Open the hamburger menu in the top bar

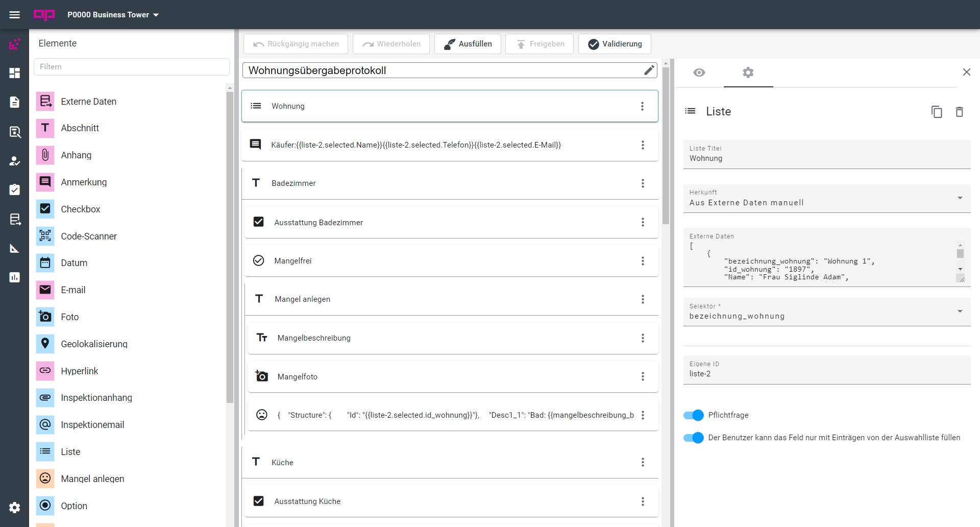coord(15,15)
